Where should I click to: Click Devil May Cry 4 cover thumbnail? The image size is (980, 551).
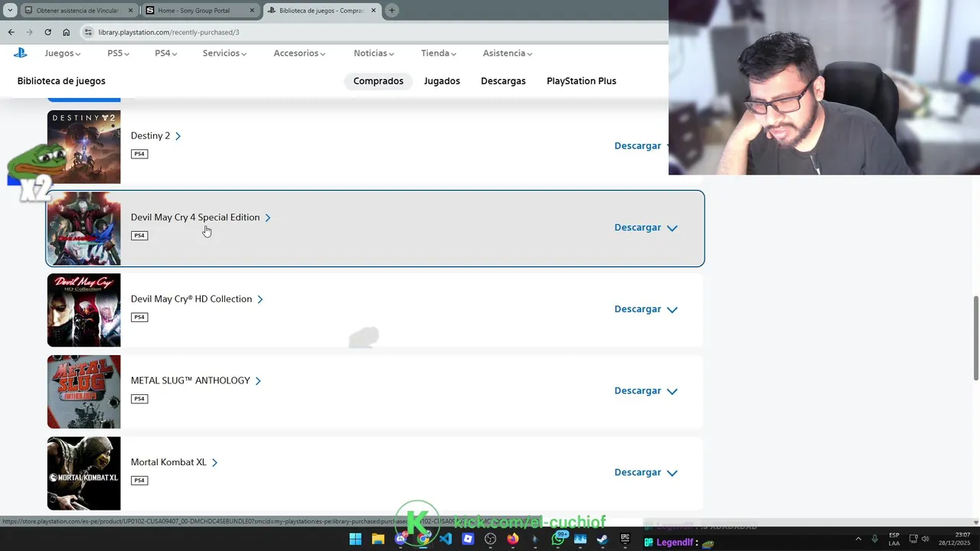[x=83, y=228]
